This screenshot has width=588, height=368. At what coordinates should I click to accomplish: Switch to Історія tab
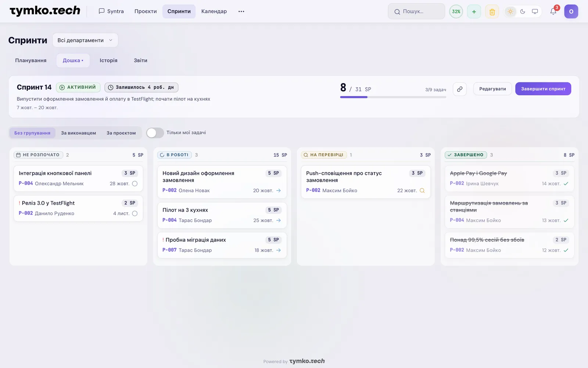click(108, 60)
